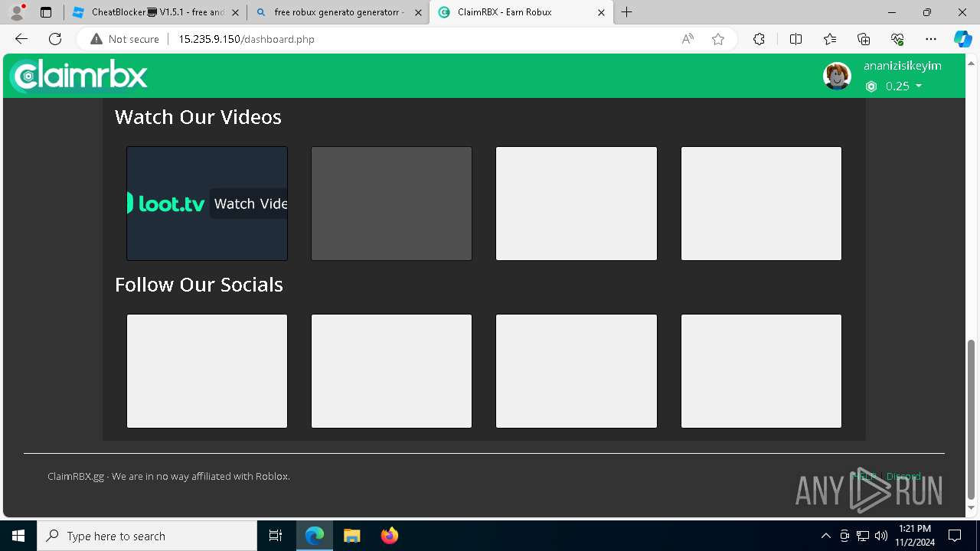Open the loot.tv Watch Video card

(x=207, y=204)
